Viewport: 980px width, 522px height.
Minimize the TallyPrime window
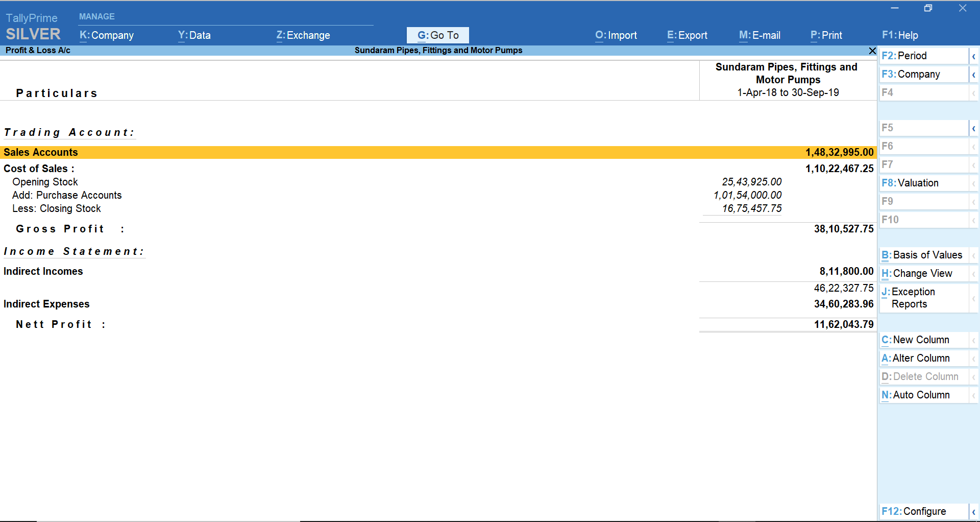point(895,8)
